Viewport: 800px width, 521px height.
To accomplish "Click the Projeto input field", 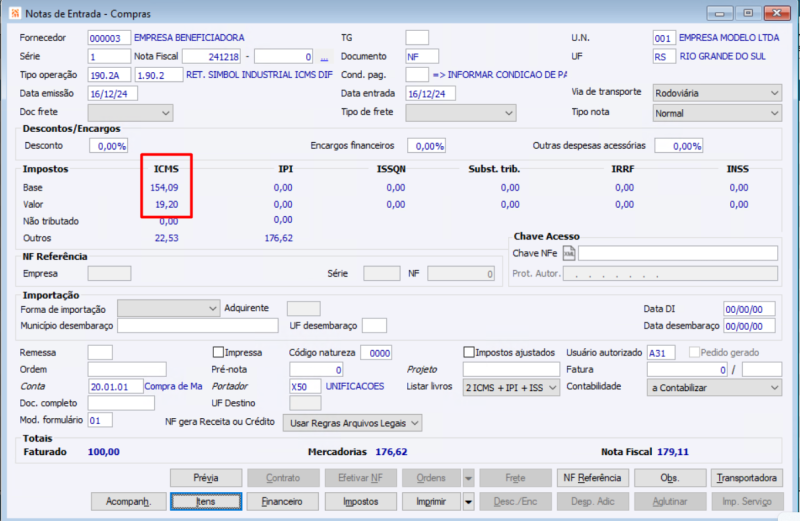I will [x=511, y=369].
